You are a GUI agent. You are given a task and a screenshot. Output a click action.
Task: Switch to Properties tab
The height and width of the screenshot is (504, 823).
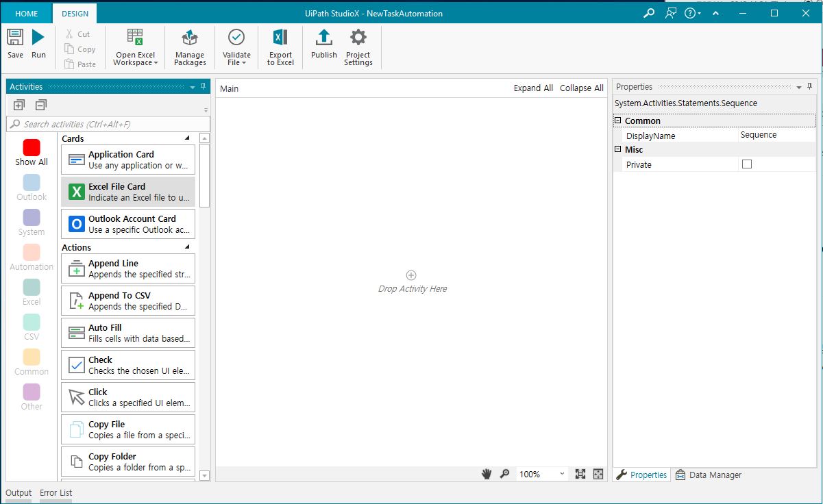click(641, 475)
